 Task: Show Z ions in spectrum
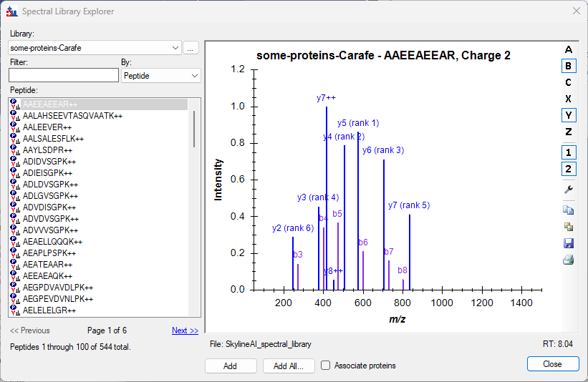(x=569, y=132)
